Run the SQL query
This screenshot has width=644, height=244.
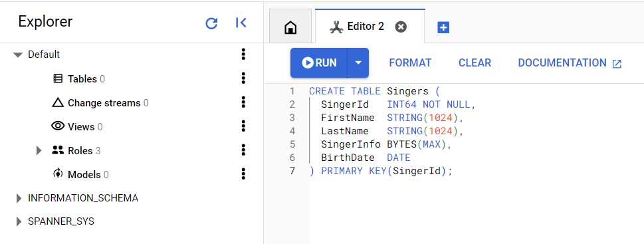pyautogui.click(x=319, y=63)
